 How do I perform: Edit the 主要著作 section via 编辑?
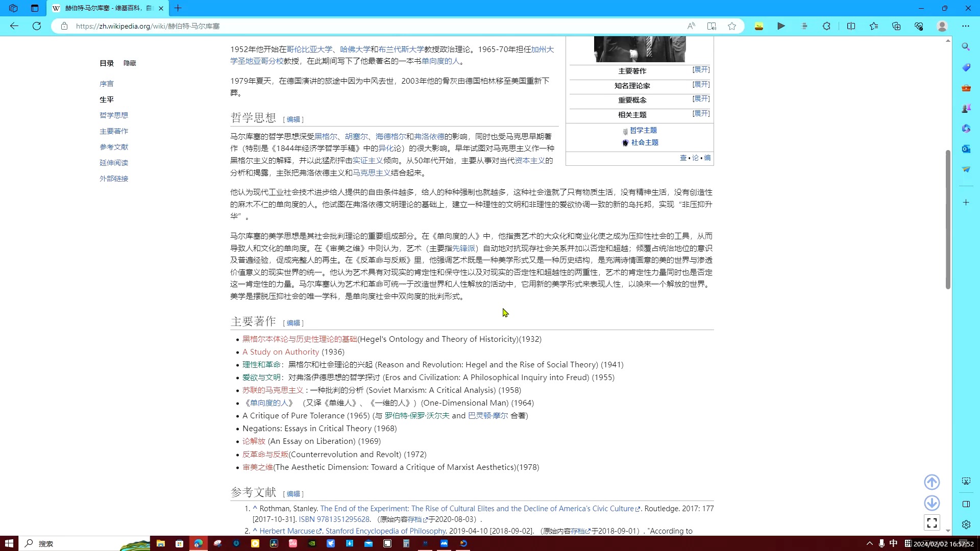tap(293, 323)
